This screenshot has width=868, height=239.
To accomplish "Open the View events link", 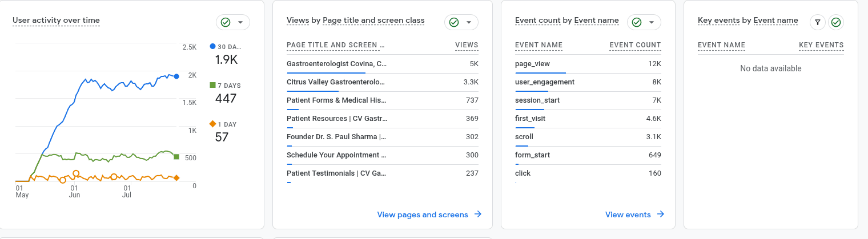I will point(628,214).
